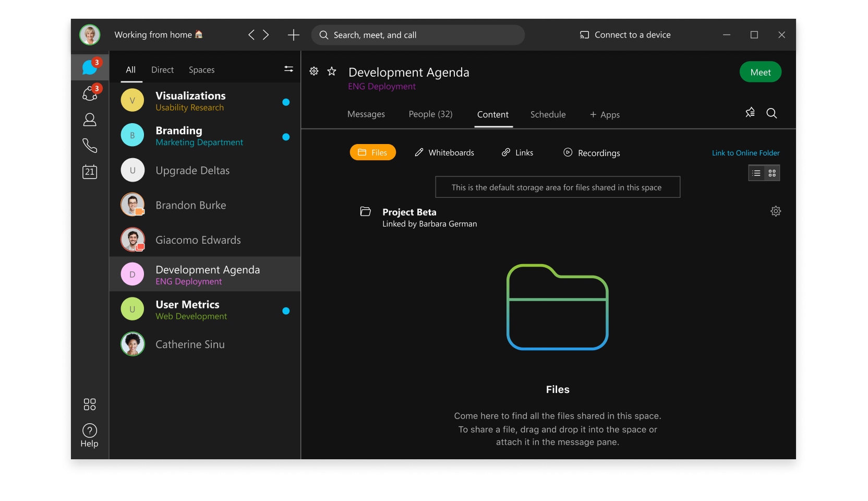Expand Project Beta folder settings gear
The height and width of the screenshot is (501, 868).
point(776,211)
